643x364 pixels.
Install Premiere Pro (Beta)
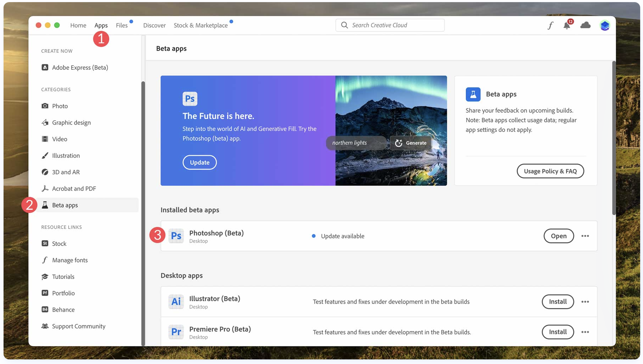coord(558,332)
